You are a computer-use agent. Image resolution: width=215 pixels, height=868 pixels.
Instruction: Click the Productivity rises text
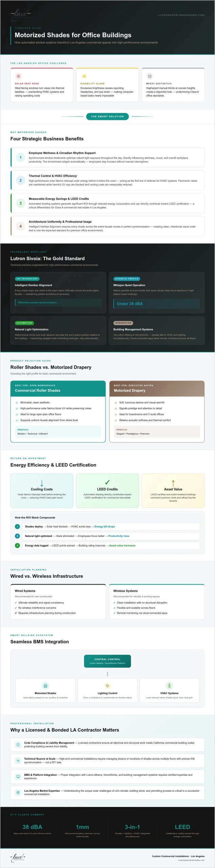point(119,536)
